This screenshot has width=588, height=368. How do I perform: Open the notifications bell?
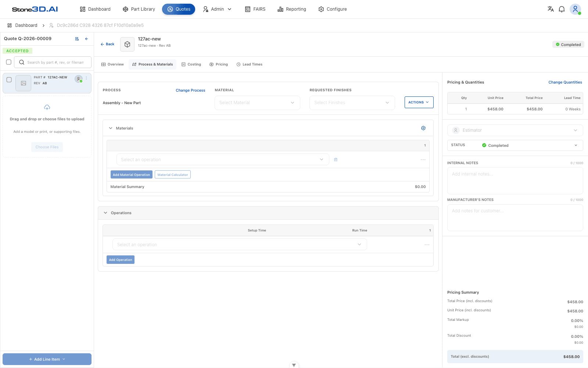(x=562, y=9)
